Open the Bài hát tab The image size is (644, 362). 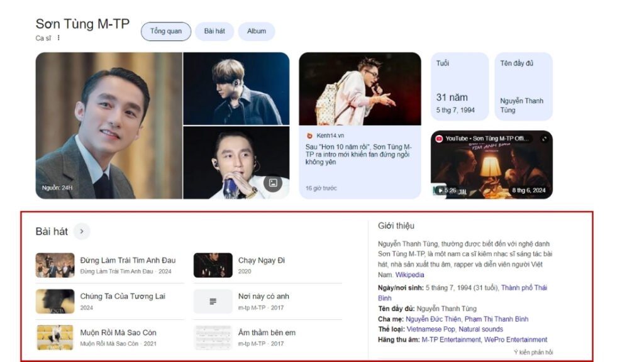pyautogui.click(x=214, y=31)
